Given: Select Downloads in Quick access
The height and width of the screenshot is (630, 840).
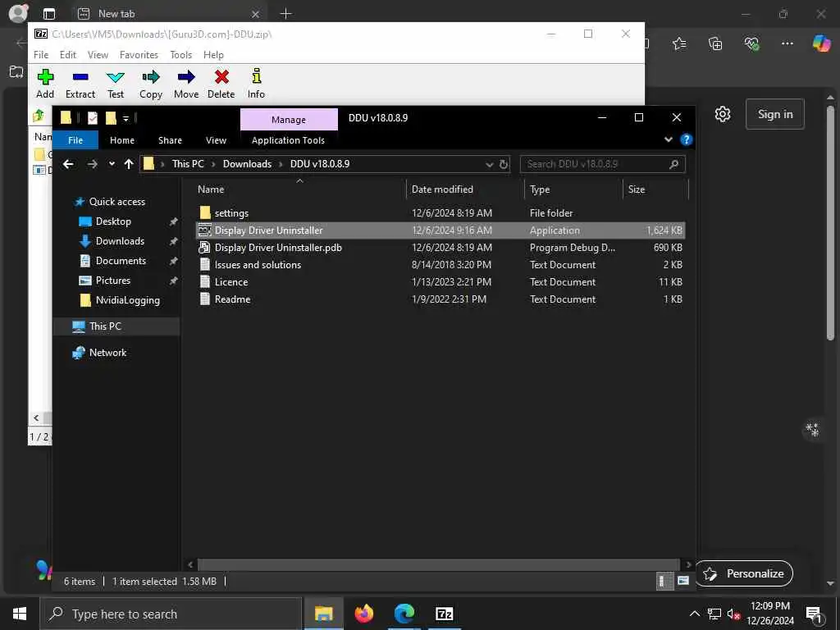Looking at the screenshot, I should coord(120,241).
